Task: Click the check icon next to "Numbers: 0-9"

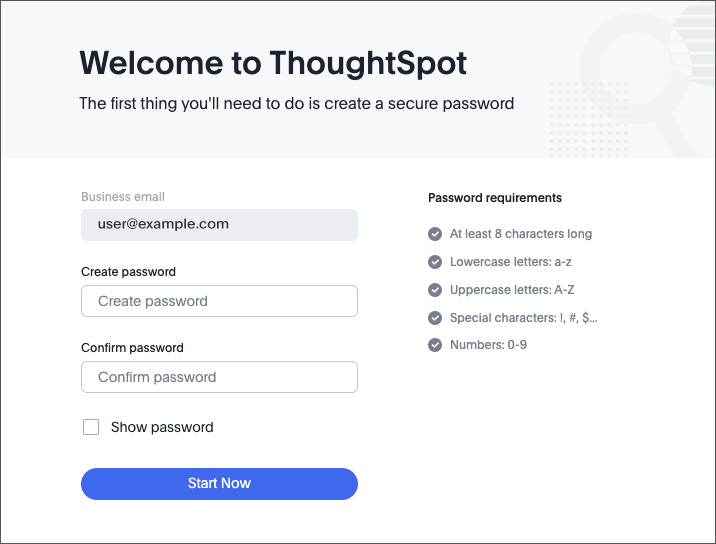Action: (x=435, y=345)
